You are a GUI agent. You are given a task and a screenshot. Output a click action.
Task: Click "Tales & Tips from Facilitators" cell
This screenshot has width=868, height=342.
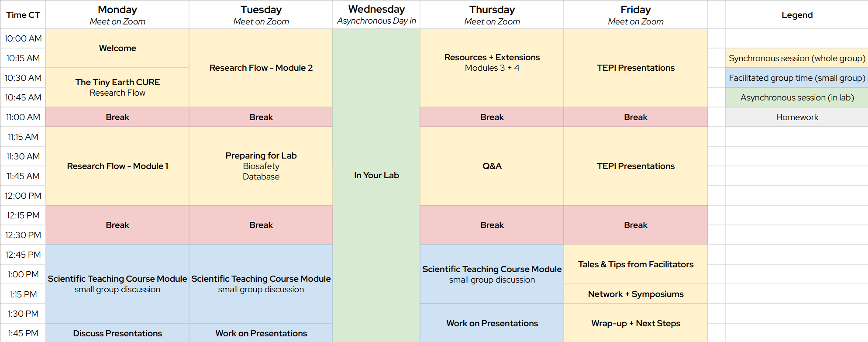tap(635, 264)
